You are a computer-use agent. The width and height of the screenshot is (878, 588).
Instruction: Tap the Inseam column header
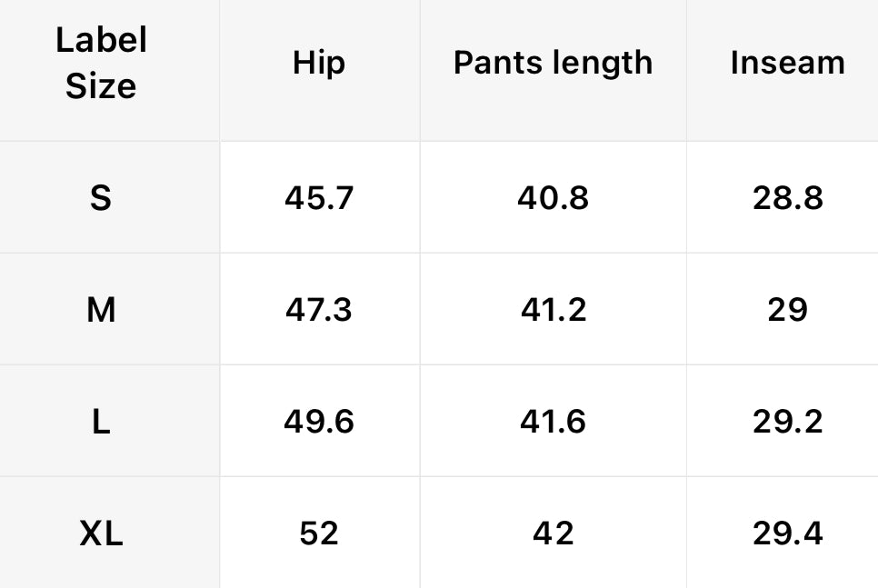[x=787, y=63]
